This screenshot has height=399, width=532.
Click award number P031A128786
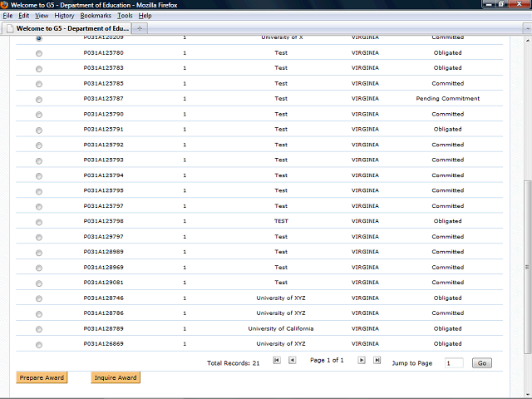click(x=103, y=313)
